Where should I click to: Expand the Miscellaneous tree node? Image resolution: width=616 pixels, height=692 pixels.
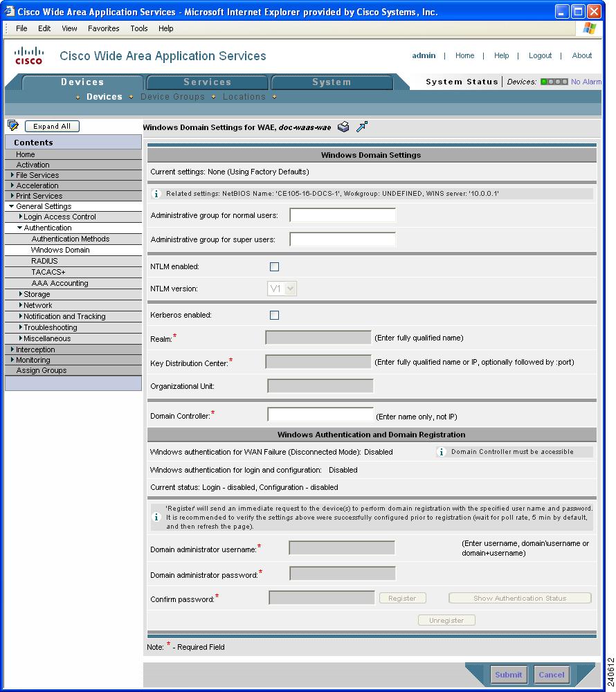pyautogui.click(x=20, y=338)
